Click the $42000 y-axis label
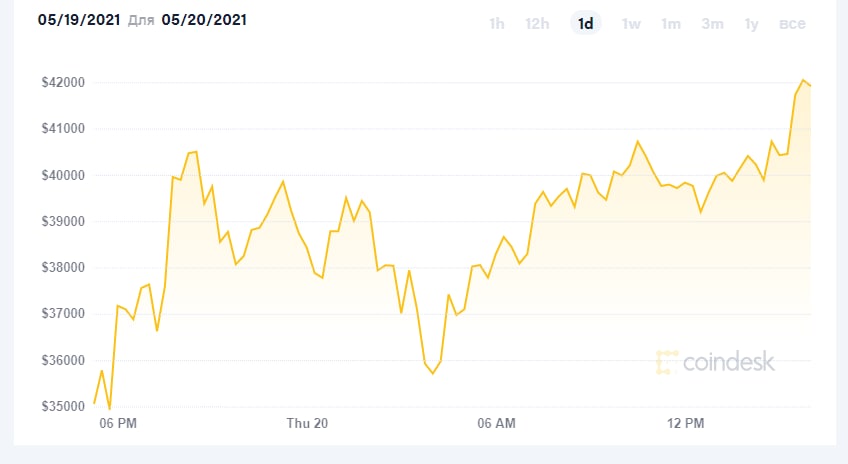848x464 pixels. (x=63, y=82)
